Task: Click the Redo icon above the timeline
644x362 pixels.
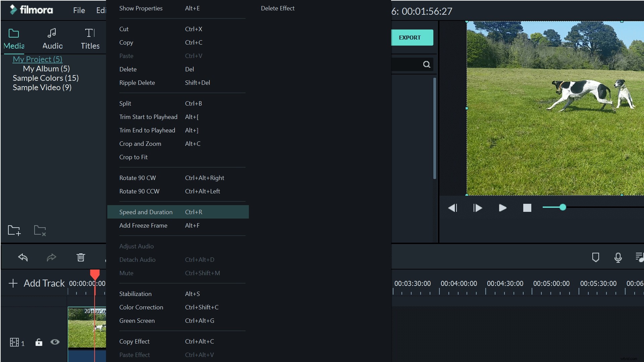Action: [51, 257]
